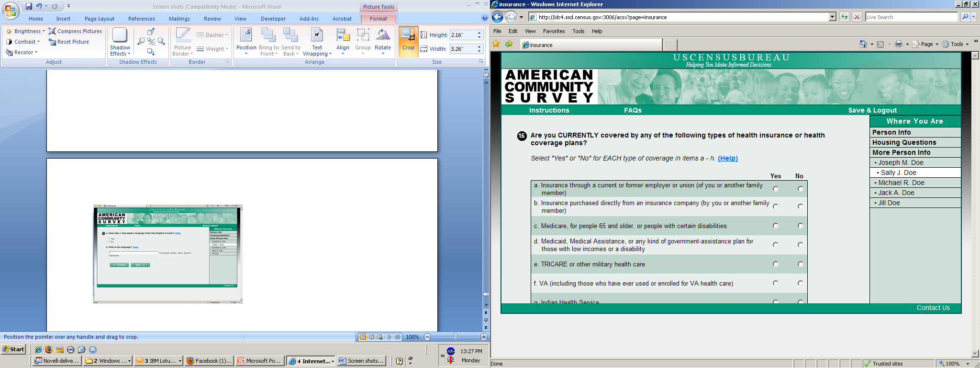Open Word Help question mark icon
The height and width of the screenshot is (368, 980).
(x=484, y=18)
